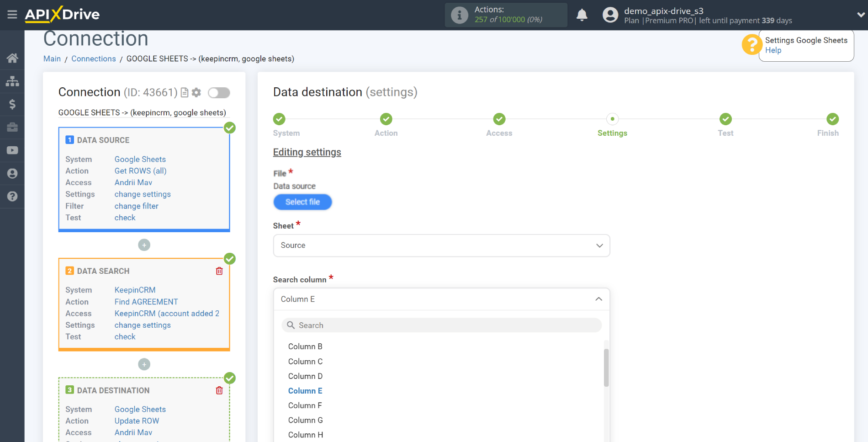Click the column search input field

441,325
